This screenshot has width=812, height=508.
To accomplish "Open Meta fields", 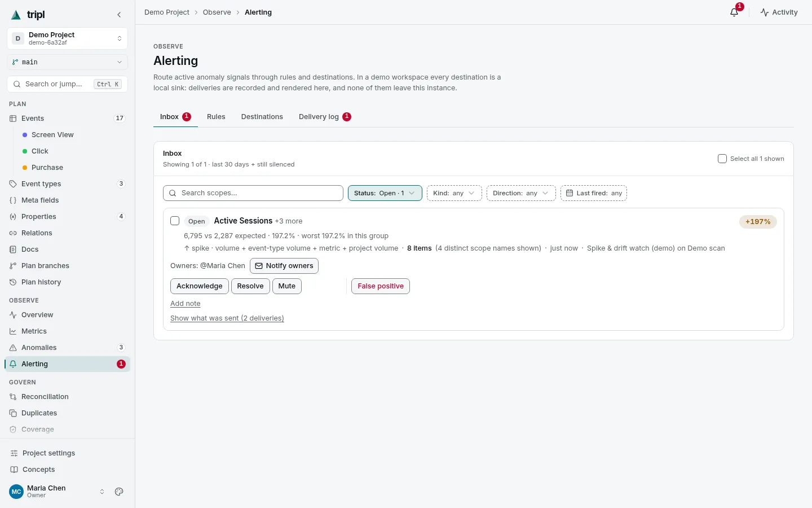I will click(x=68, y=200).
